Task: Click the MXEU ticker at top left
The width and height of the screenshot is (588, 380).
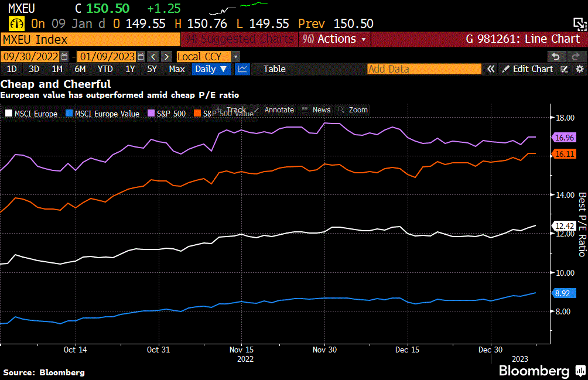Action: coord(21,8)
